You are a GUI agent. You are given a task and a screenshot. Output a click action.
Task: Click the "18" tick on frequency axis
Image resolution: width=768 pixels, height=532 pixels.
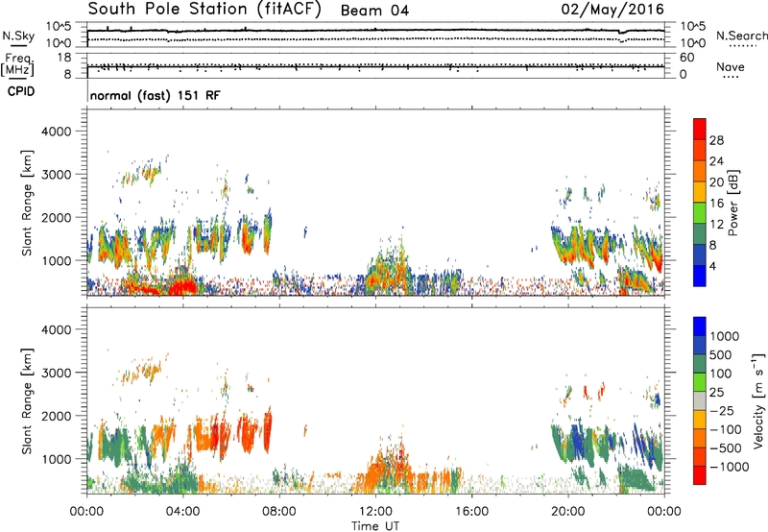(64, 58)
